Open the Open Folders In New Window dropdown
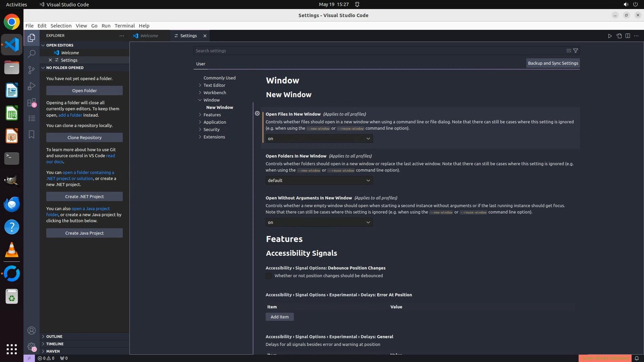Screen dimensions: 644x362 319,180
